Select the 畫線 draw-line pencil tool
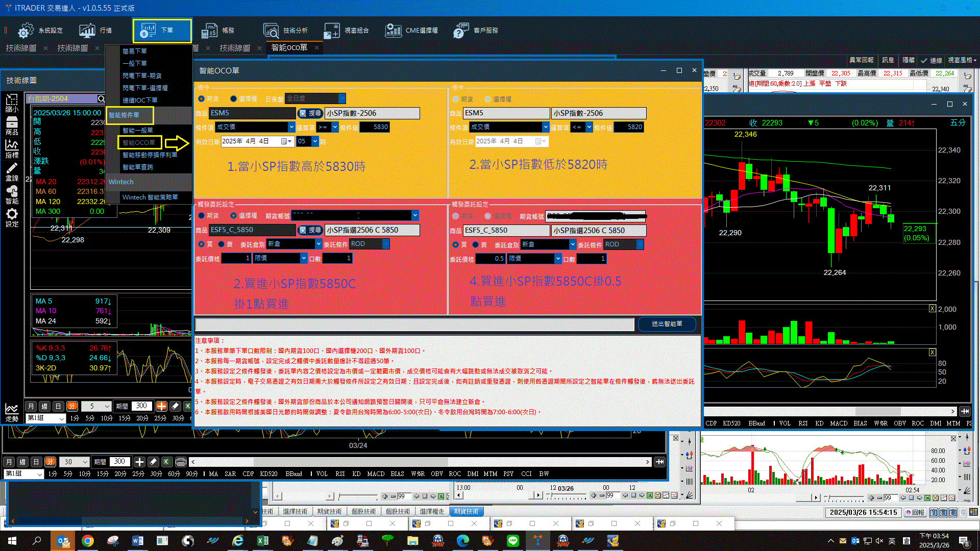This screenshot has height=551, width=980. (12, 172)
